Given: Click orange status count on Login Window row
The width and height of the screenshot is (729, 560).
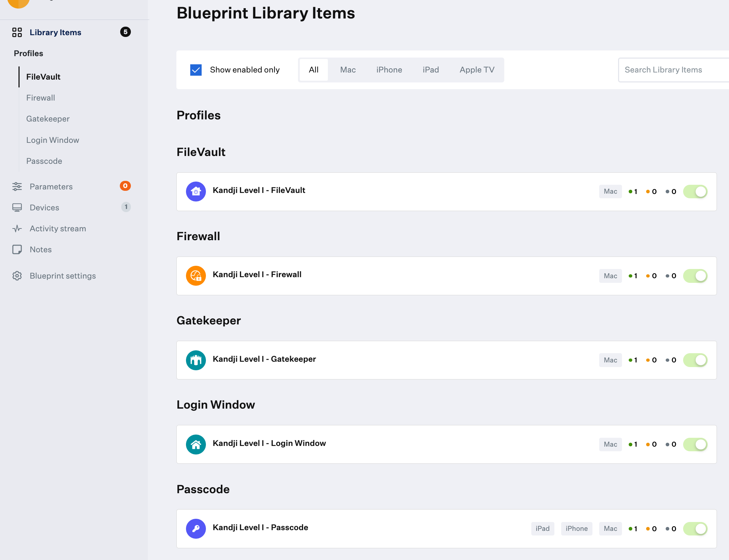Looking at the screenshot, I should 651,445.
